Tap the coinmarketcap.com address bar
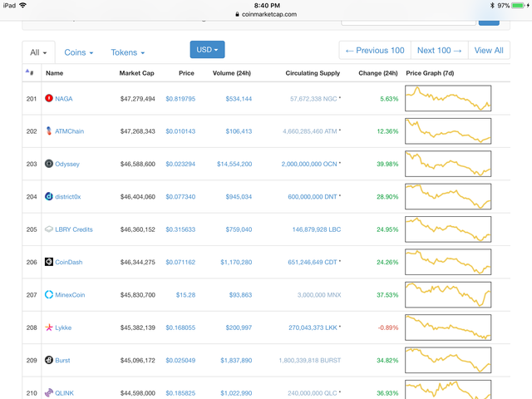Viewport: 532px width, 399px height. [266, 14]
